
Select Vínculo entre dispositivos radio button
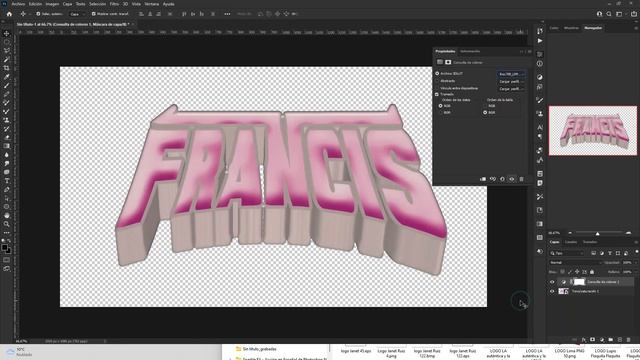pos(437,88)
